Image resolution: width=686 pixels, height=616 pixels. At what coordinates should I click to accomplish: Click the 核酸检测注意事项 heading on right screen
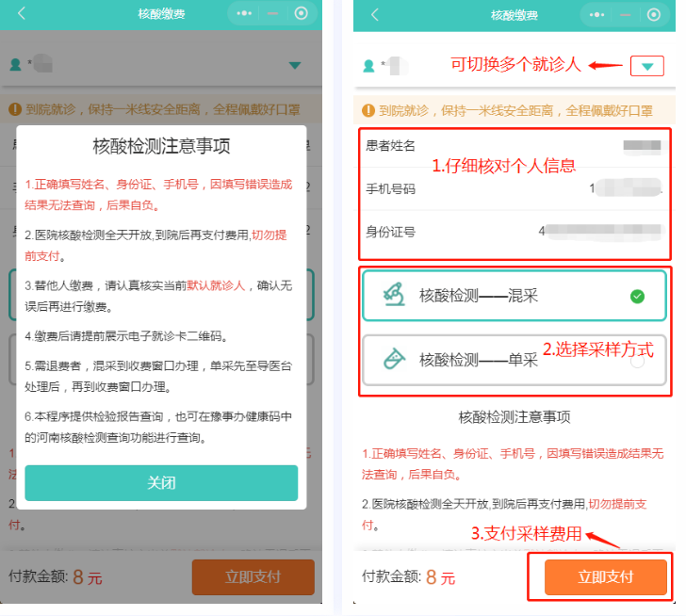(x=514, y=417)
